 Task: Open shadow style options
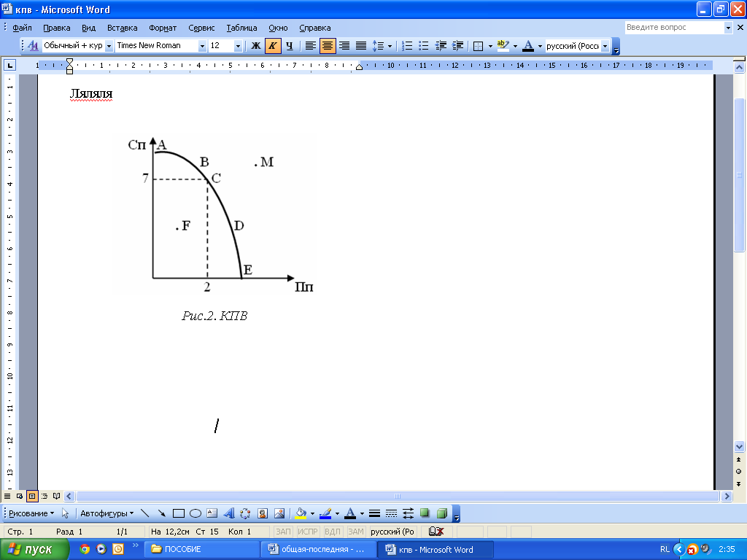pyautogui.click(x=425, y=513)
